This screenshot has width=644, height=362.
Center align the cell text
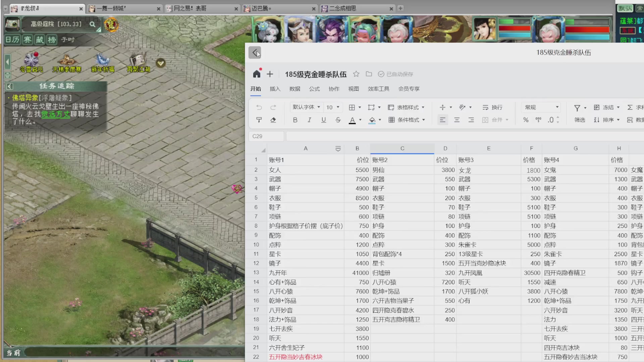coord(457,120)
